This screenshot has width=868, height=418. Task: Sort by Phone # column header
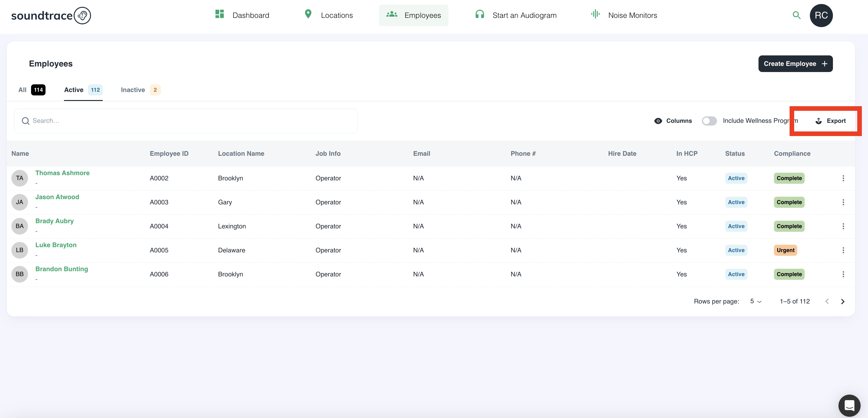click(523, 153)
